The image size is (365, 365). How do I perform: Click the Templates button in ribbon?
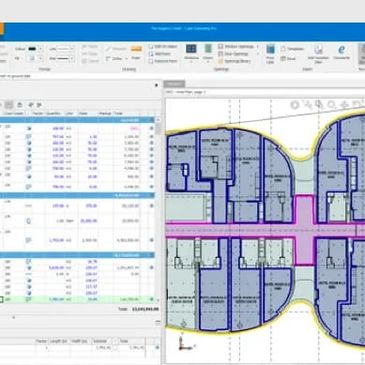292,49
